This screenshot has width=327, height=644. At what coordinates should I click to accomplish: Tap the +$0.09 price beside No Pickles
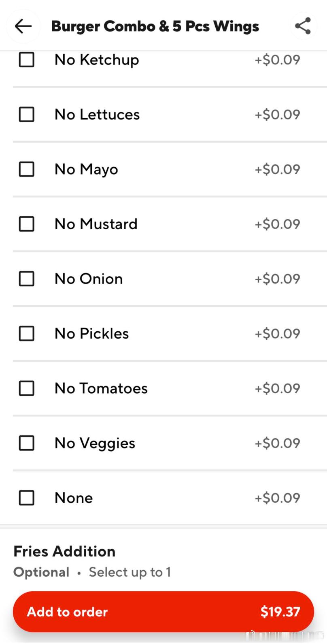(x=277, y=334)
